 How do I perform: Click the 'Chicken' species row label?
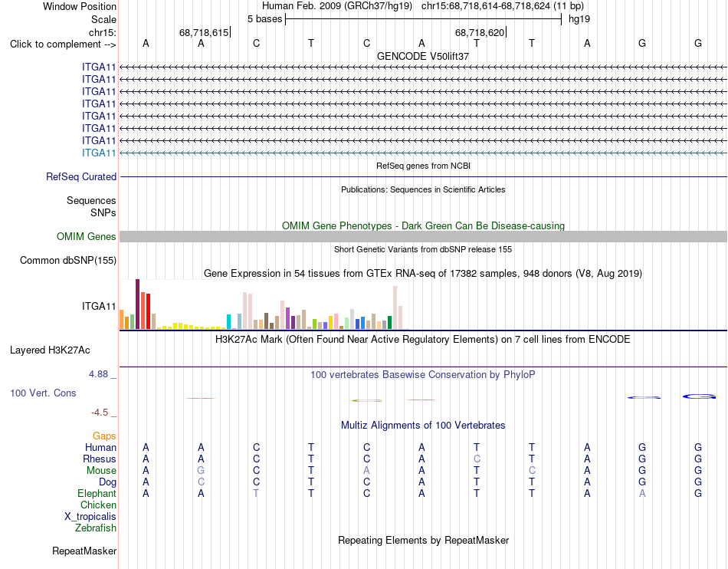pos(98,505)
